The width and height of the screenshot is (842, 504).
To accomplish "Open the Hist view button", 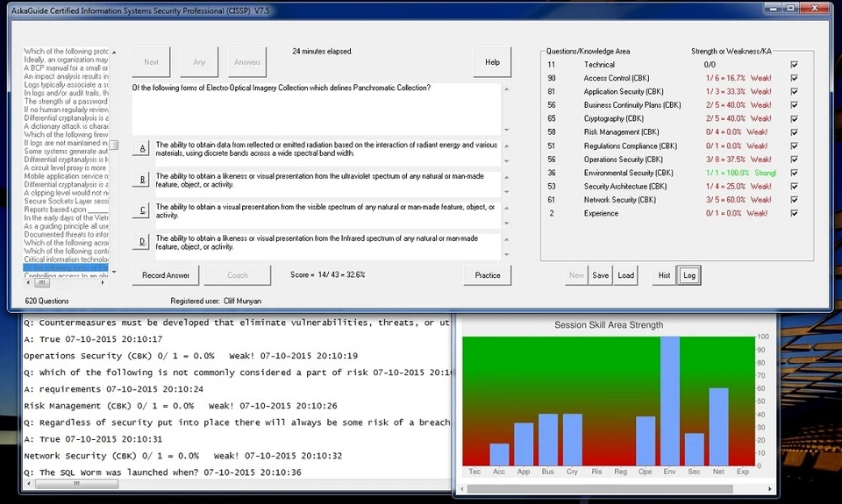I will 664,275.
